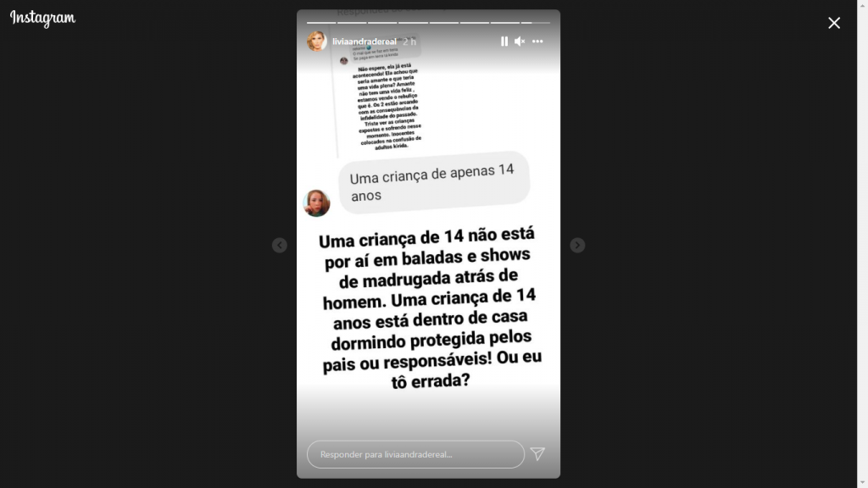This screenshot has width=868, height=488.
Task: Select the first story progress segment
Action: pos(321,23)
